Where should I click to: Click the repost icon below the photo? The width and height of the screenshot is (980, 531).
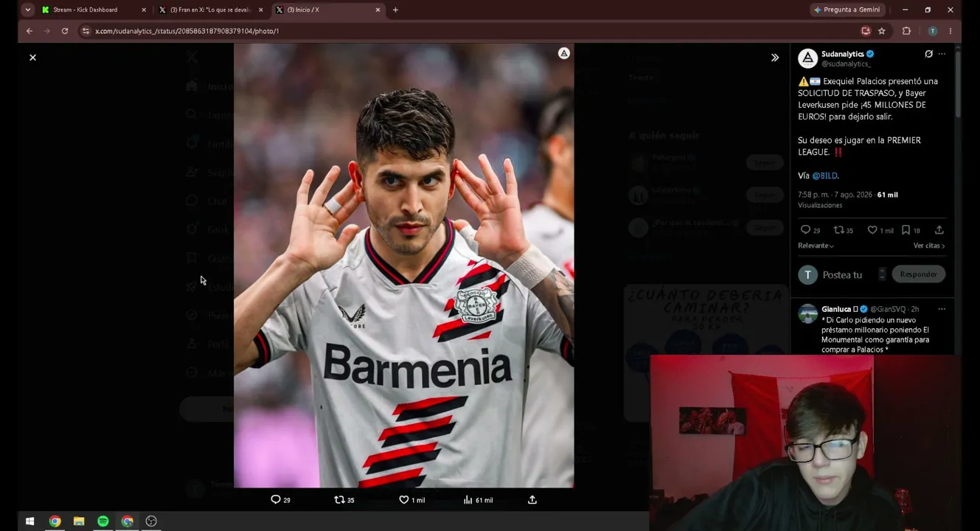pyautogui.click(x=339, y=500)
